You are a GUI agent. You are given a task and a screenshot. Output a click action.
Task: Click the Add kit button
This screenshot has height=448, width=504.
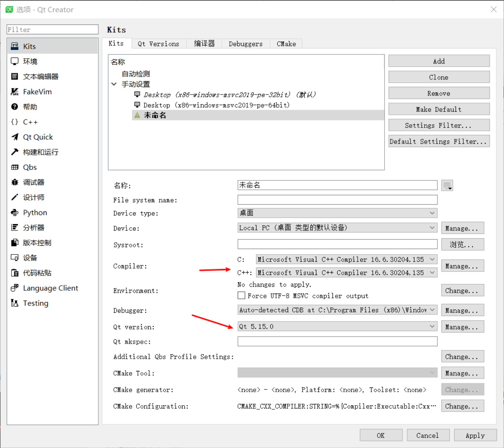(439, 61)
